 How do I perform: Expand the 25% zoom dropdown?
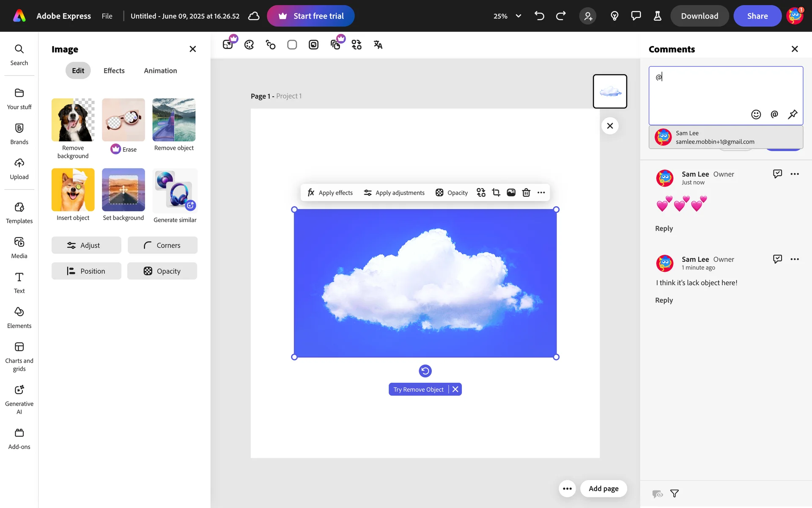tap(518, 16)
